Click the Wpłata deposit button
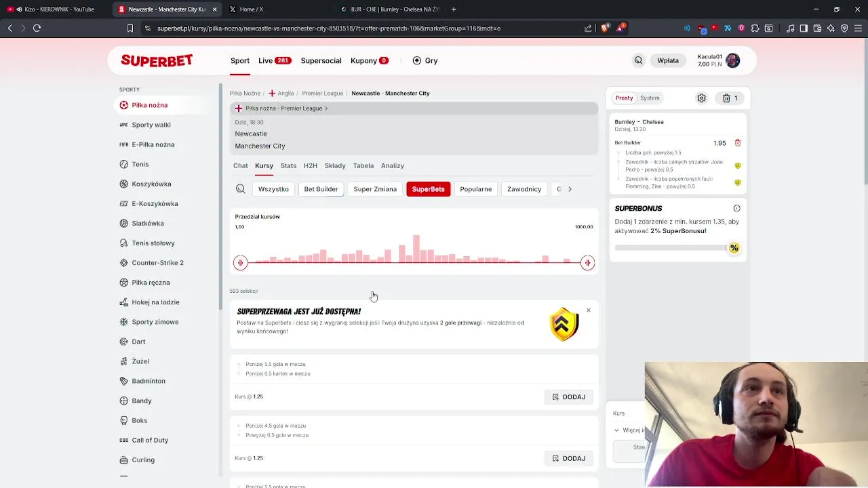This screenshot has width=868, height=488. (x=668, y=60)
